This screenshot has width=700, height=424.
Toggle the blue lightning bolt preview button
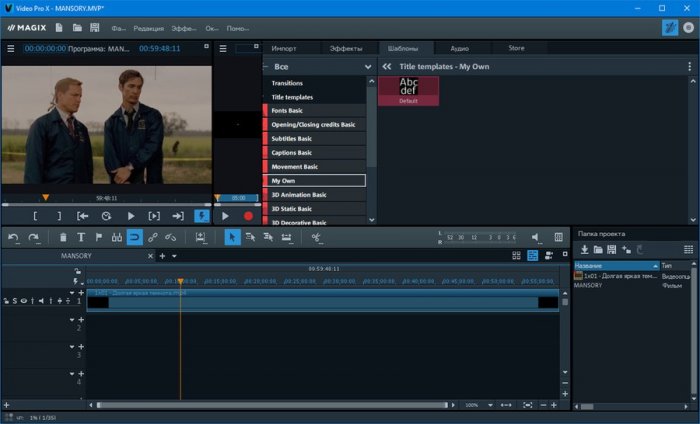pos(202,215)
